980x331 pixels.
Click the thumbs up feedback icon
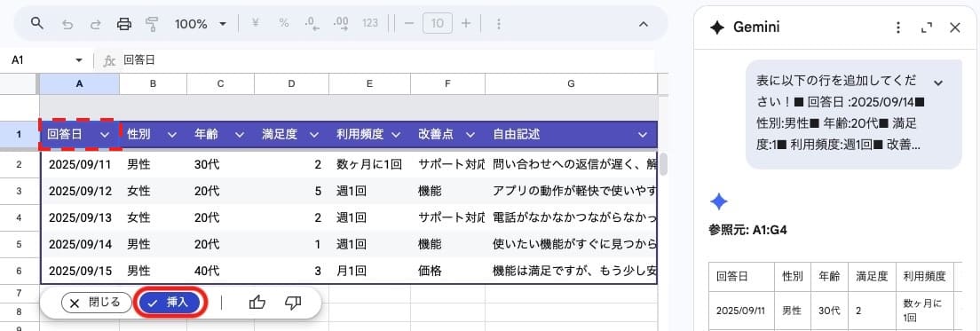point(257,303)
